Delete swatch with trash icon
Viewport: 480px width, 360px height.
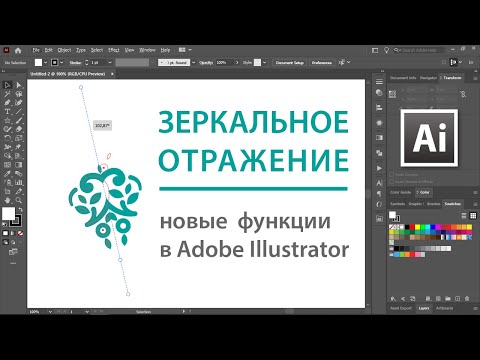coord(467,298)
